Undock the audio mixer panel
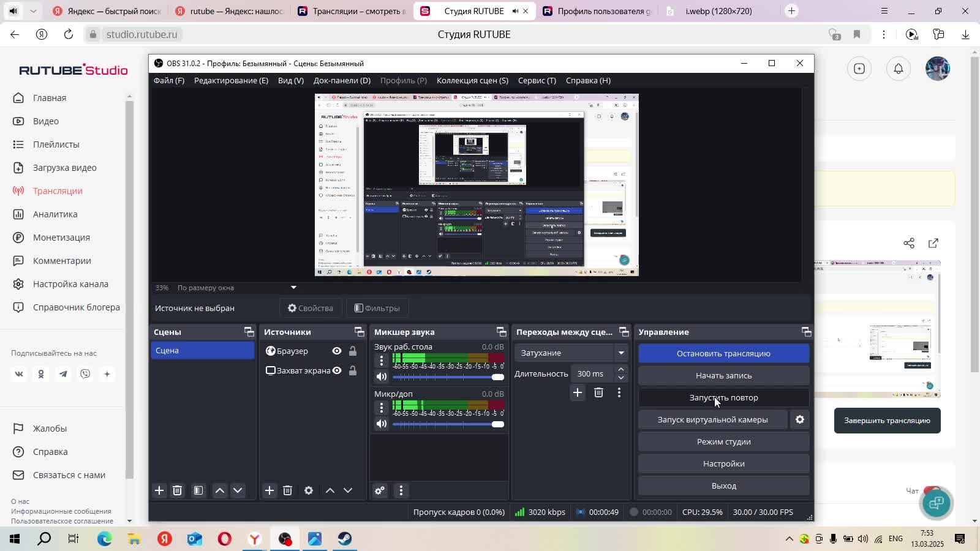 click(502, 332)
